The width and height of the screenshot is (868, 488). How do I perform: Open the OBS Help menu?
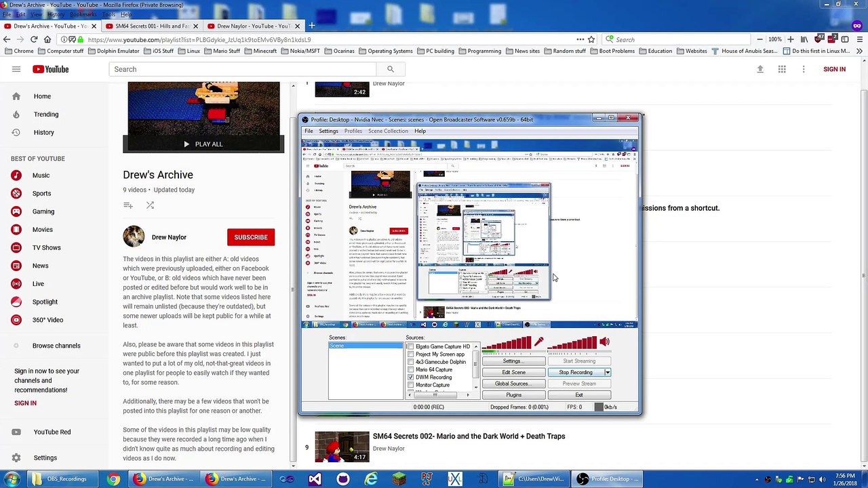click(420, 131)
